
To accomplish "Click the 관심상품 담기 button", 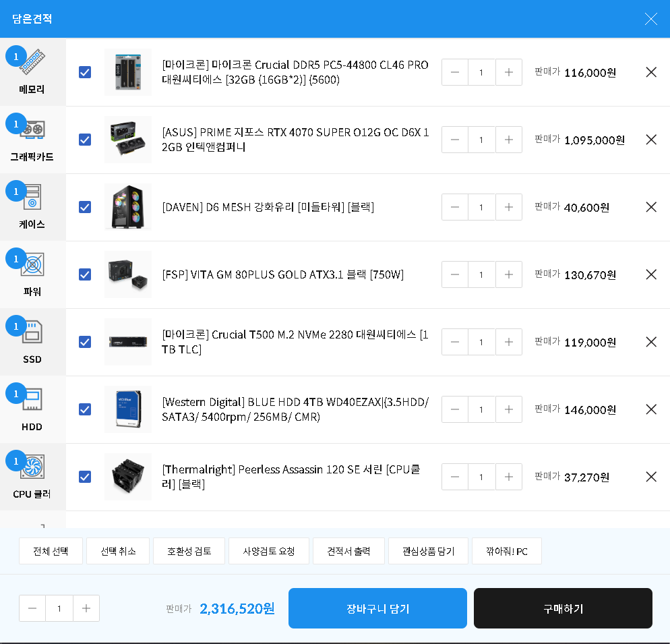I will pos(428,551).
